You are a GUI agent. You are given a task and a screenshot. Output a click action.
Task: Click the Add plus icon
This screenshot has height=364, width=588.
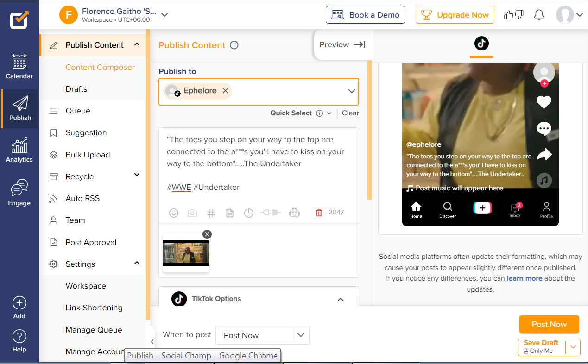pos(19,303)
